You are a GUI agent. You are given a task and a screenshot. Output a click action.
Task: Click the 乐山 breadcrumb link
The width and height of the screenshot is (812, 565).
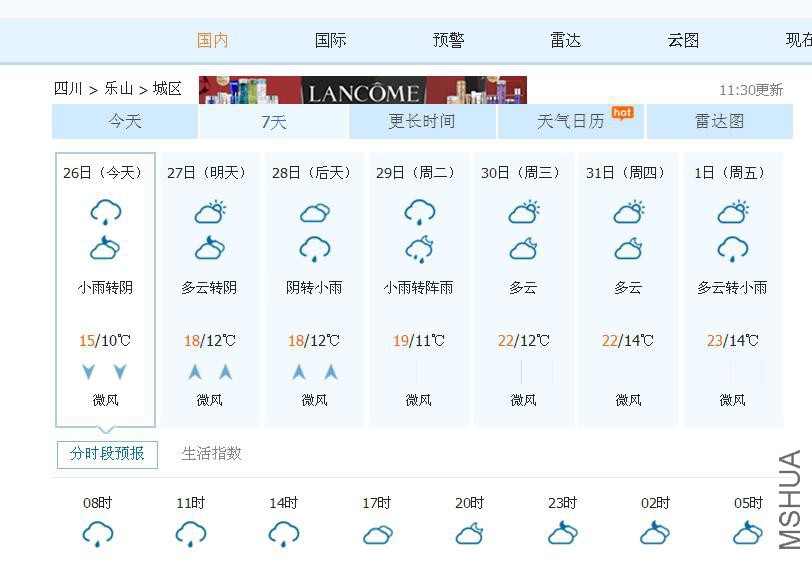(119, 89)
